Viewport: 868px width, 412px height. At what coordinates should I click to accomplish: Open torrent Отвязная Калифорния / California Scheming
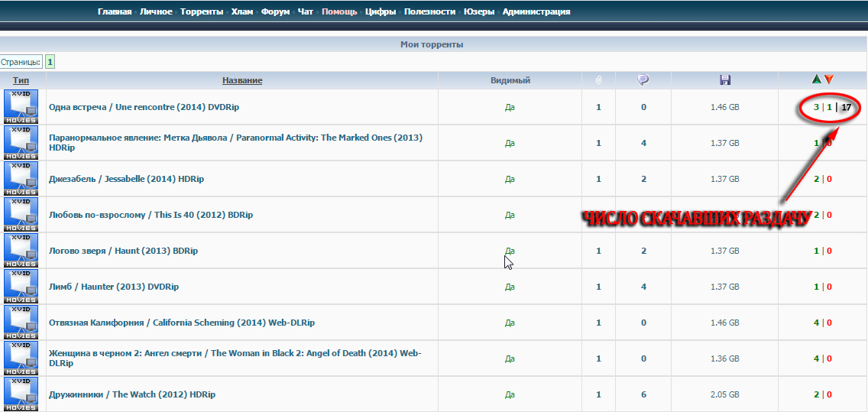[182, 323]
